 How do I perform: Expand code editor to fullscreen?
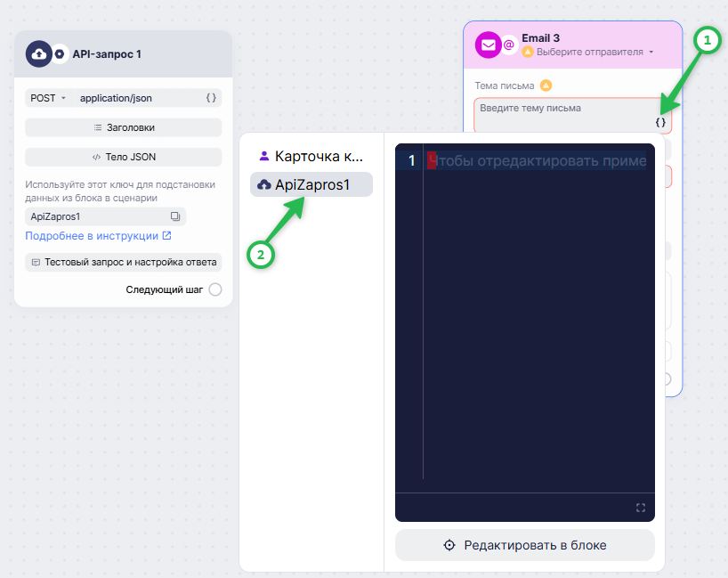[x=641, y=508]
